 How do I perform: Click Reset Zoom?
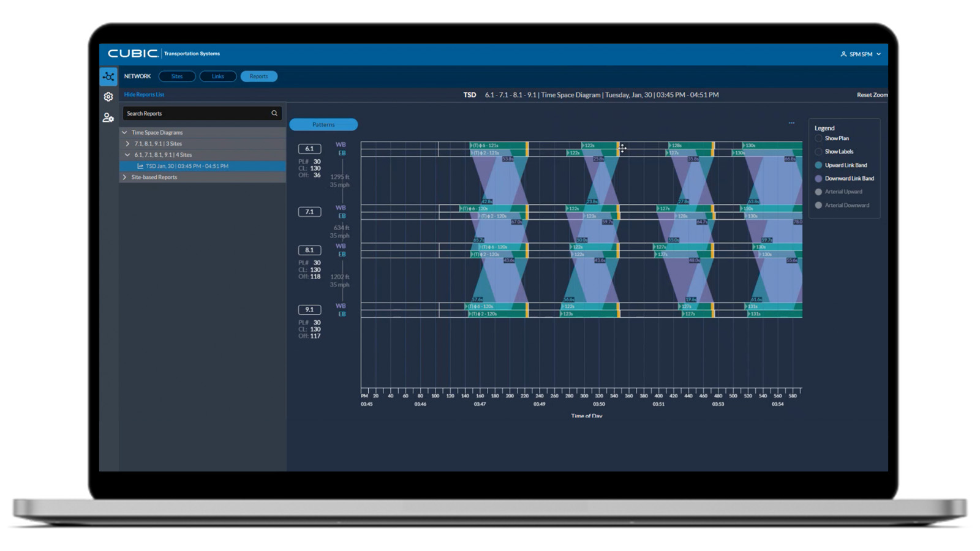[872, 95]
